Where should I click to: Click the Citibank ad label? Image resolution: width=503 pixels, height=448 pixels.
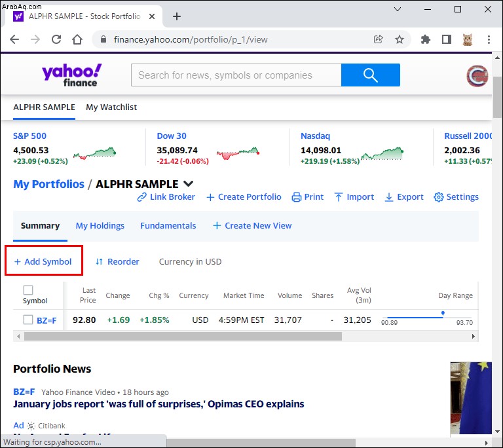pos(52,426)
